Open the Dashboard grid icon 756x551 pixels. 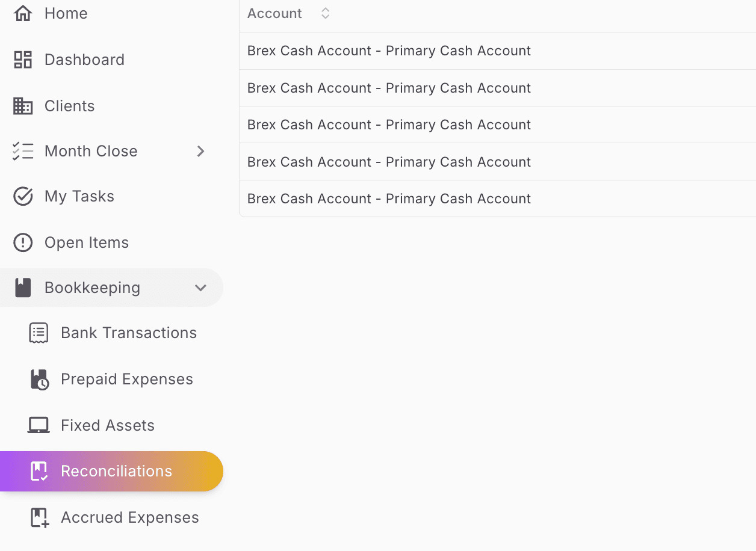point(23,59)
